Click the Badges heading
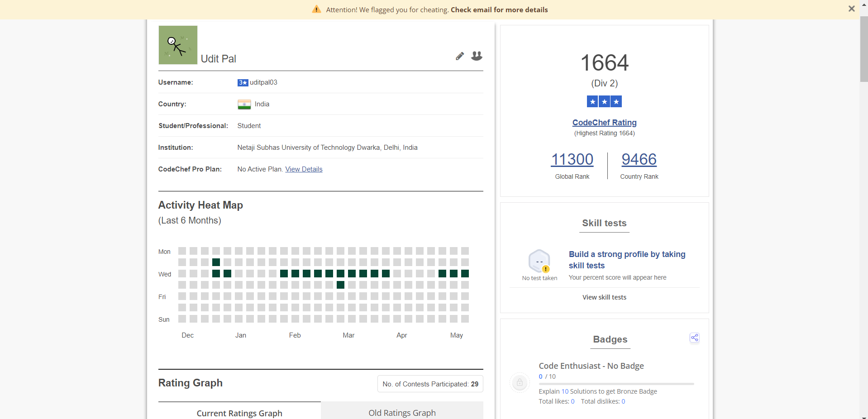 [610, 339]
